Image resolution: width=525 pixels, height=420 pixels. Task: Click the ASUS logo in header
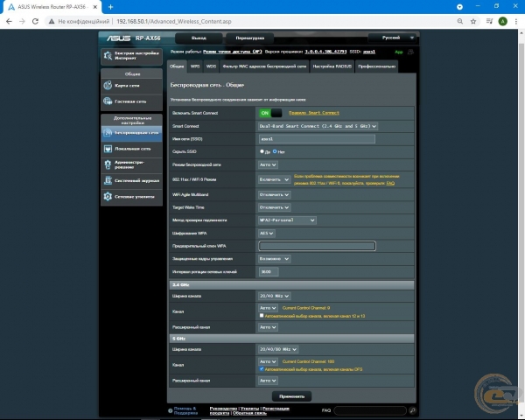click(118, 38)
